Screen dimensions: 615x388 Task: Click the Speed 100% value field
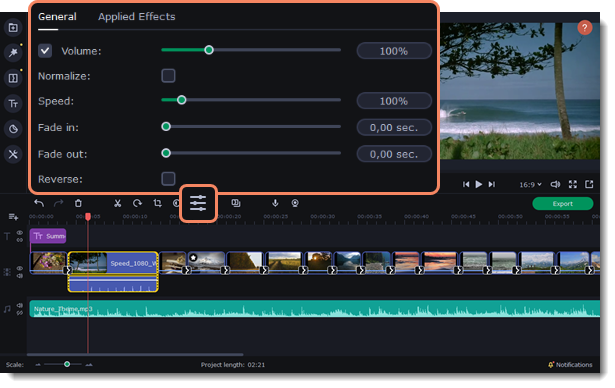[394, 101]
